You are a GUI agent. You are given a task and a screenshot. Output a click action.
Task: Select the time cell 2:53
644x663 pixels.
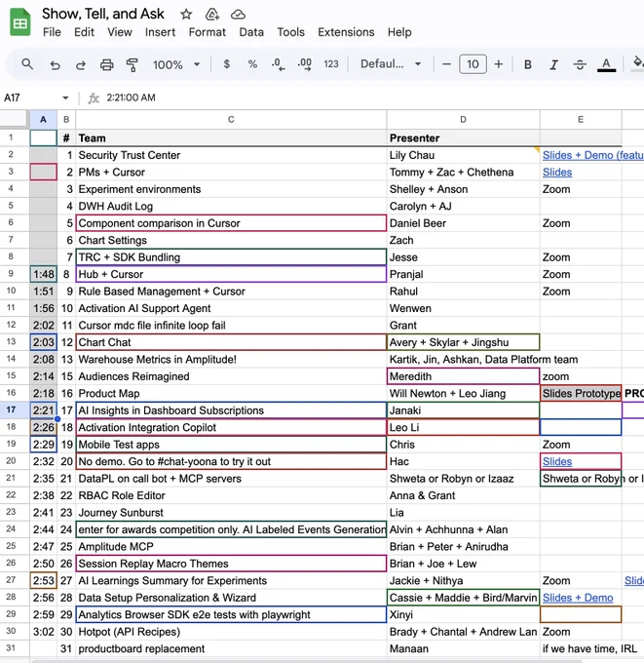tap(44, 580)
